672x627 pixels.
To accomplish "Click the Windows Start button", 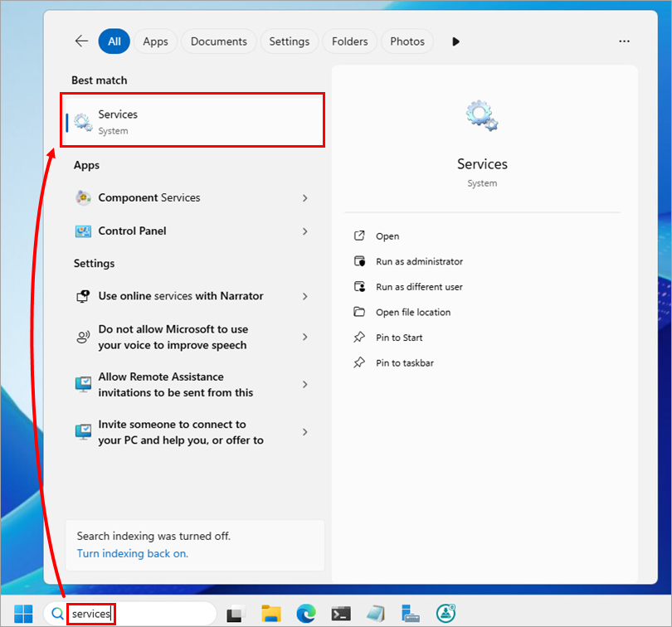I will (23, 614).
